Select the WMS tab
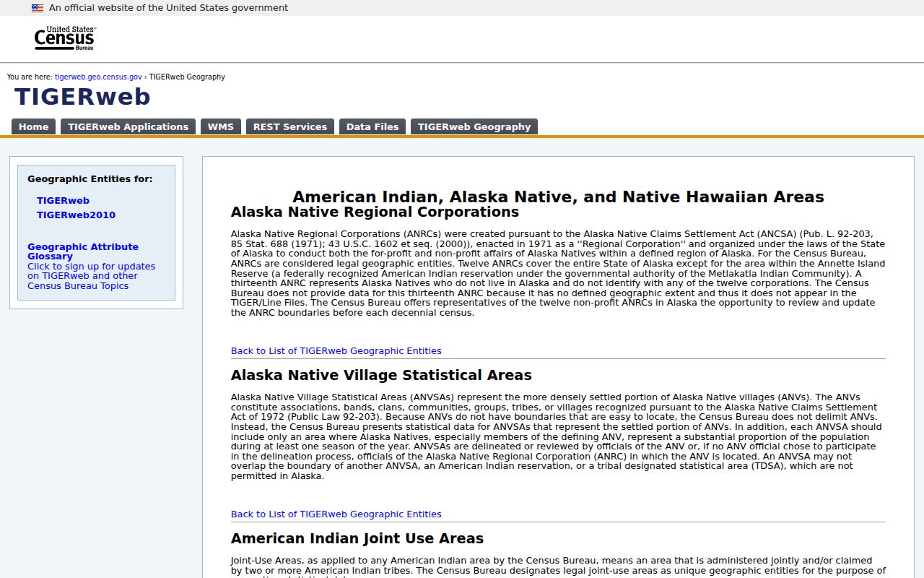The width and height of the screenshot is (924, 578). (221, 126)
